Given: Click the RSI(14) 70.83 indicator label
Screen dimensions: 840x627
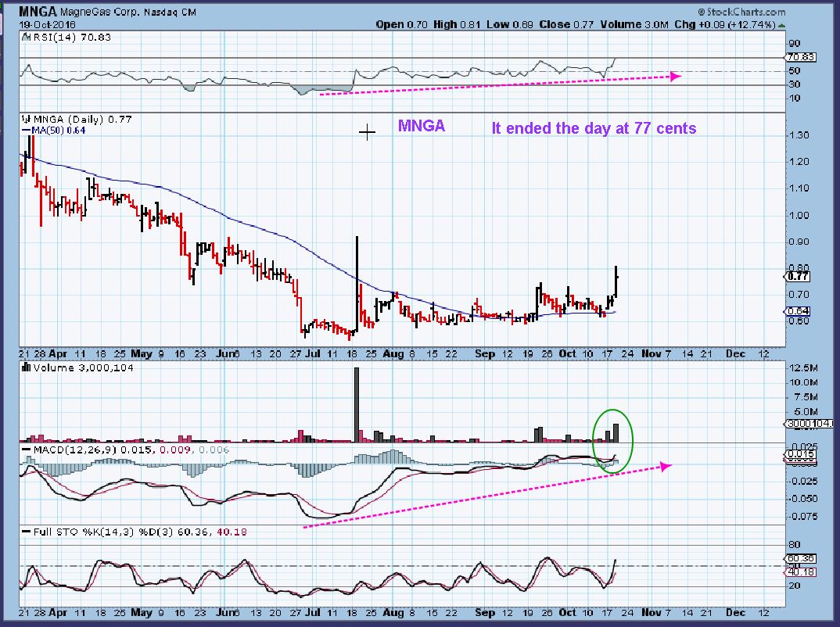Looking at the screenshot, I should point(72,37).
